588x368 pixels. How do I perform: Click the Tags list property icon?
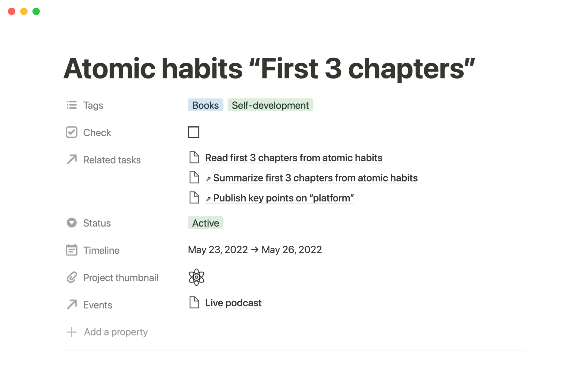pyautogui.click(x=72, y=105)
